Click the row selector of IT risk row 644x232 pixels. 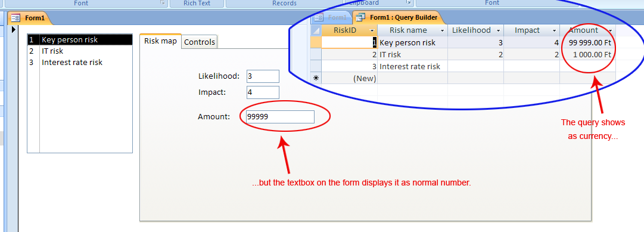[315, 54]
